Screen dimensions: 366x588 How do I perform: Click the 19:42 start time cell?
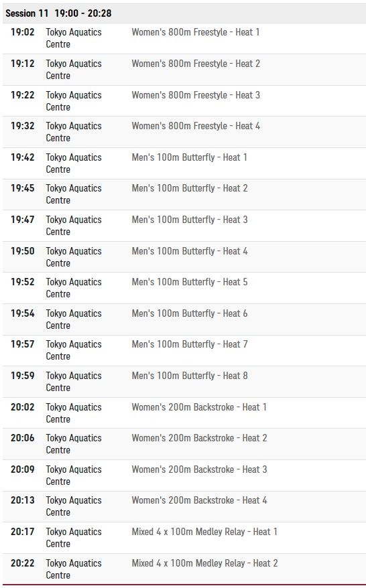[23, 157]
